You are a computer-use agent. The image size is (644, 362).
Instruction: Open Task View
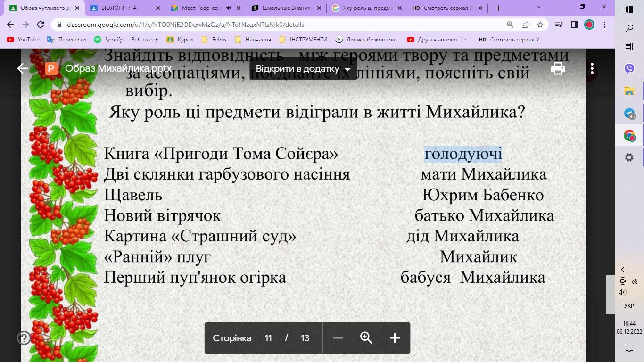629,47
